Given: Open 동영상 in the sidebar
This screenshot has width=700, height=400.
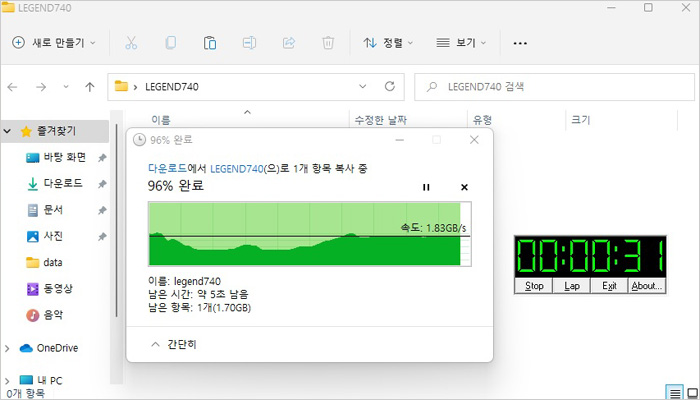Looking at the screenshot, I should [58, 288].
